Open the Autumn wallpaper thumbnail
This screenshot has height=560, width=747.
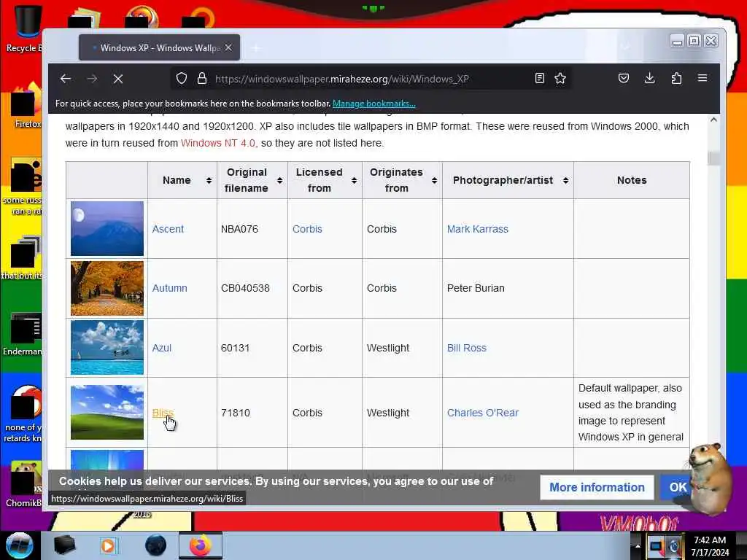point(107,288)
